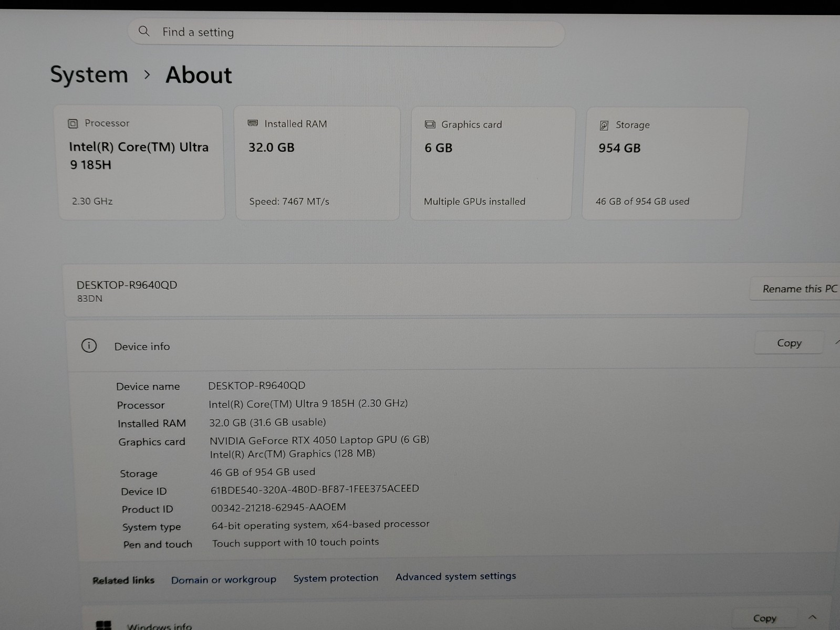Viewport: 840px width, 630px height.
Task: Click the Device info information icon
Action: (x=89, y=345)
